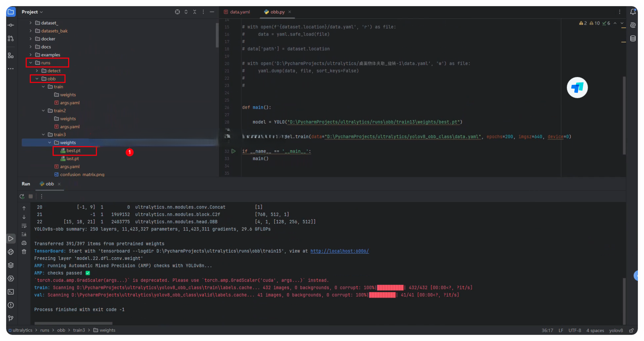
Task: Expand the docker folder
Action: (x=31, y=39)
